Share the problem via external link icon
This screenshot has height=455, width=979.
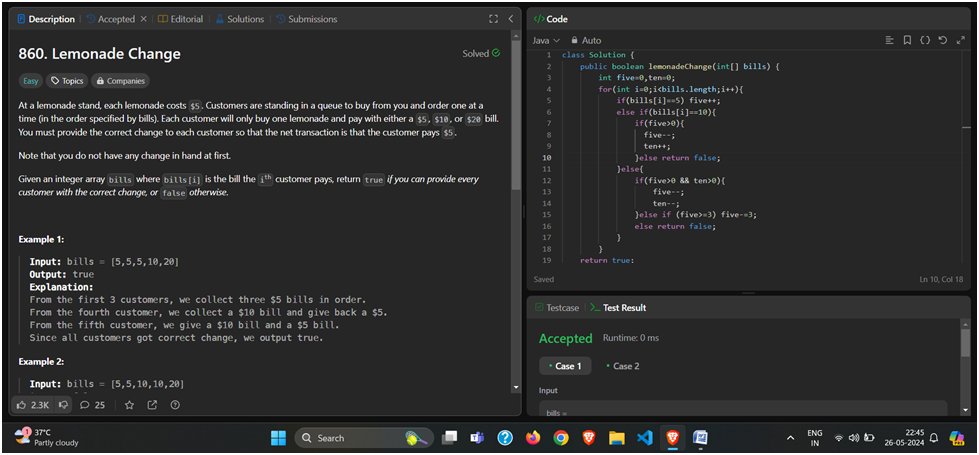click(x=152, y=405)
